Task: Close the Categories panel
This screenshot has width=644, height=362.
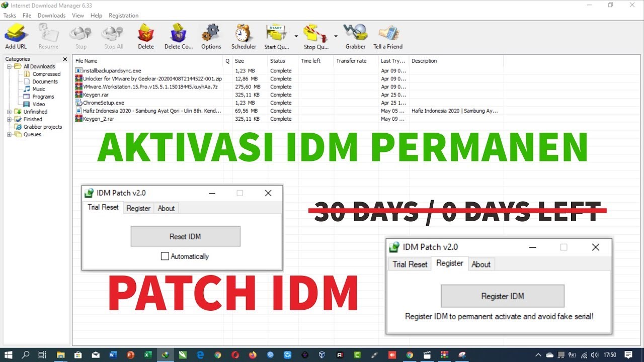Action: click(65, 59)
